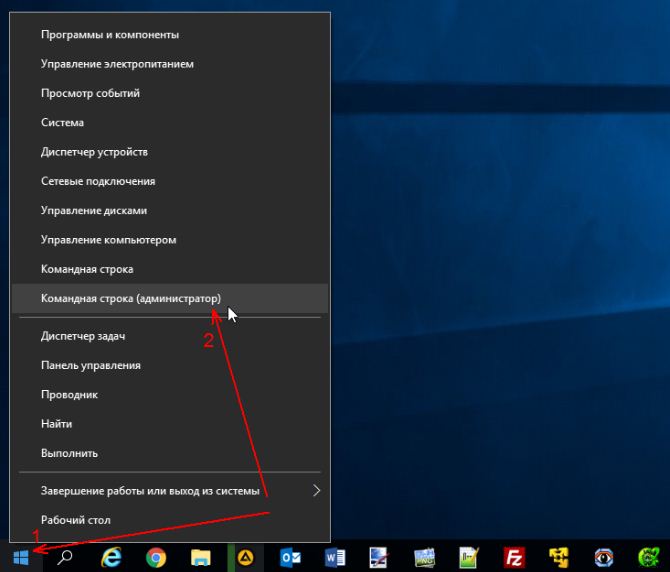Select Рабочий стол entry
Image resolution: width=670 pixels, height=572 pixels.
(x=170, y=520)
